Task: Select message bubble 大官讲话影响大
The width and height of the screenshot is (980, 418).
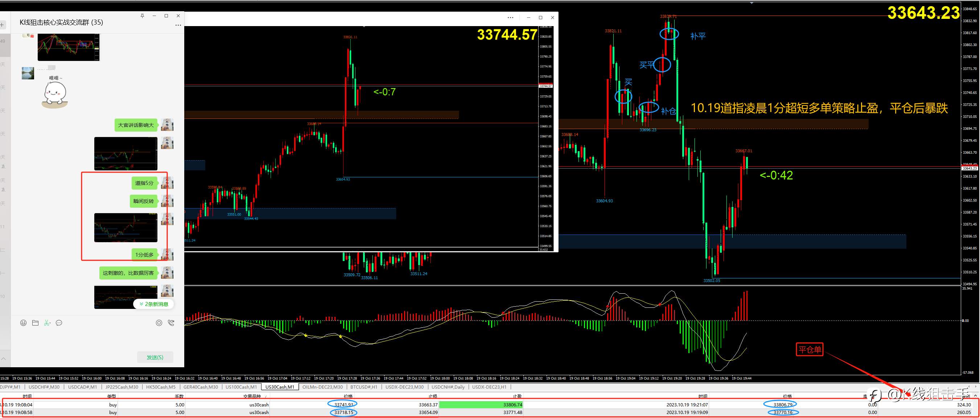Action: [136, 125]
